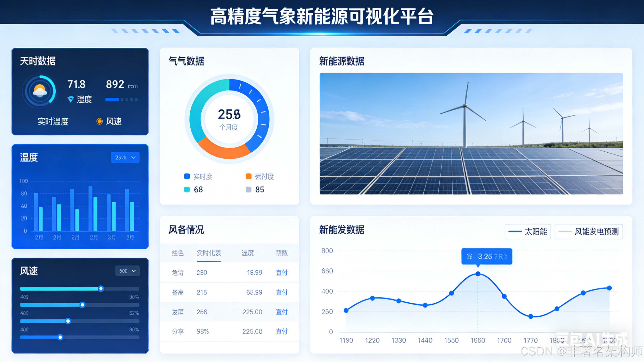Toggle the 风能发电预测 series legend
The height and width of the screenshot is (362, 644).
(x=589, y=232)
